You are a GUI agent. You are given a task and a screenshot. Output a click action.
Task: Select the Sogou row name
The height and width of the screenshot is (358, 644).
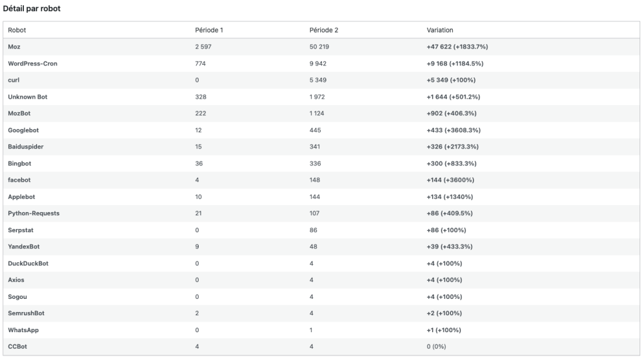[17, 297]
